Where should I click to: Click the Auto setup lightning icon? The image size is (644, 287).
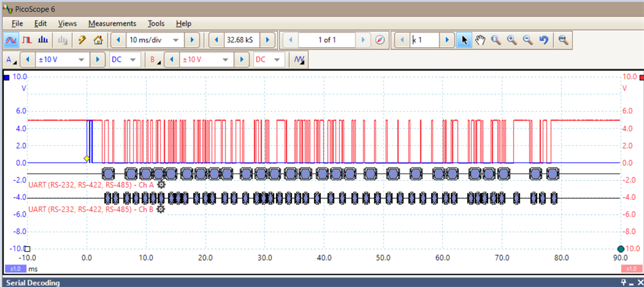82,40
